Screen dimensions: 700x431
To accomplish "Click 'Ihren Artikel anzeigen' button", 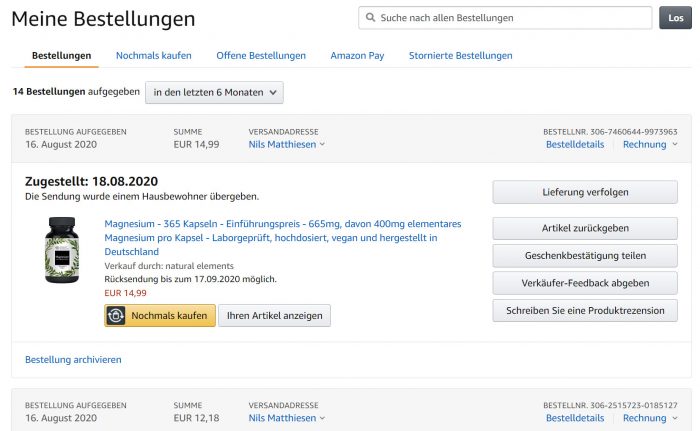I will pos(275,315).
